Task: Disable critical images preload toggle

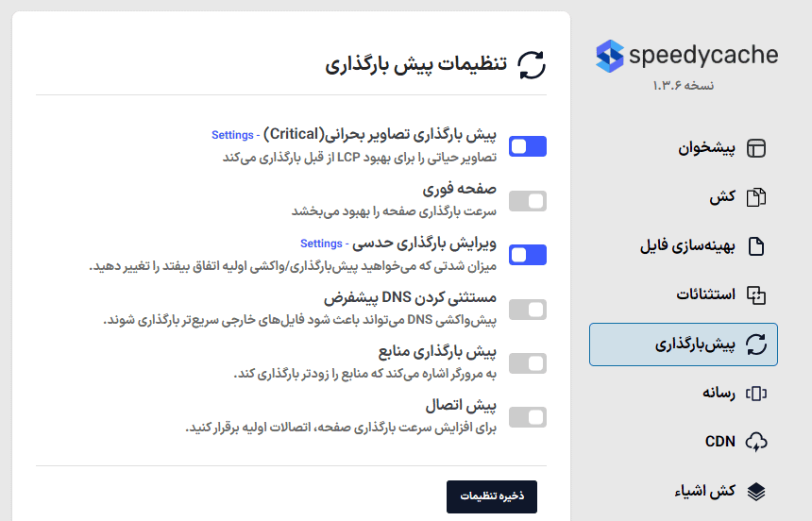Action: [x=528, y=146]
